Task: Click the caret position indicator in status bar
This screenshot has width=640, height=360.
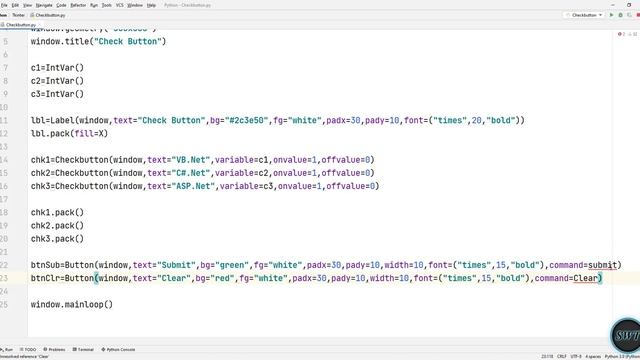Action: [x=547, y=357]
